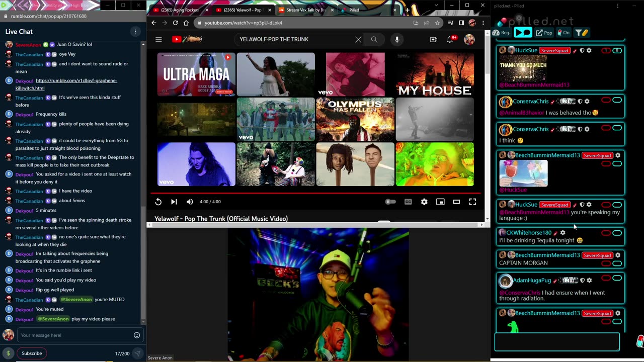Toggle the On pill switch in Pilled

tap(563, 33)
